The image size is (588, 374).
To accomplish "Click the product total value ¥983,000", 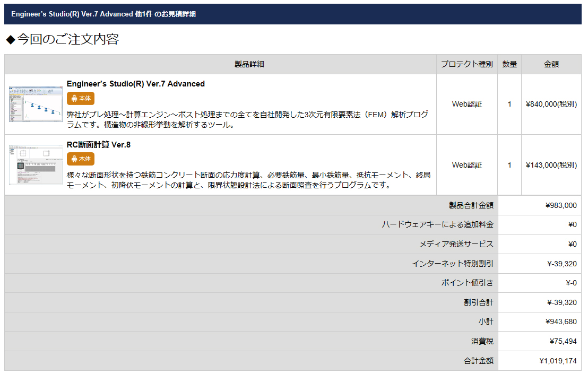I will (561, 205).
